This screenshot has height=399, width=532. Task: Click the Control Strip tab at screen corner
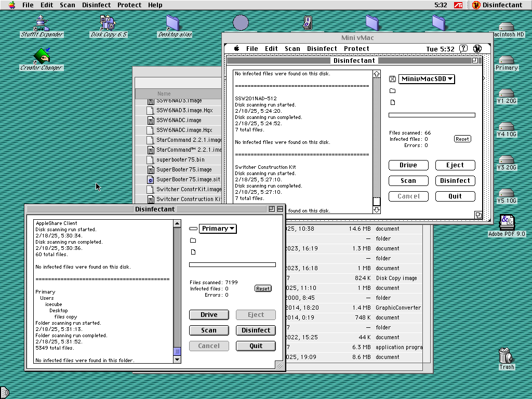[4, 393]
